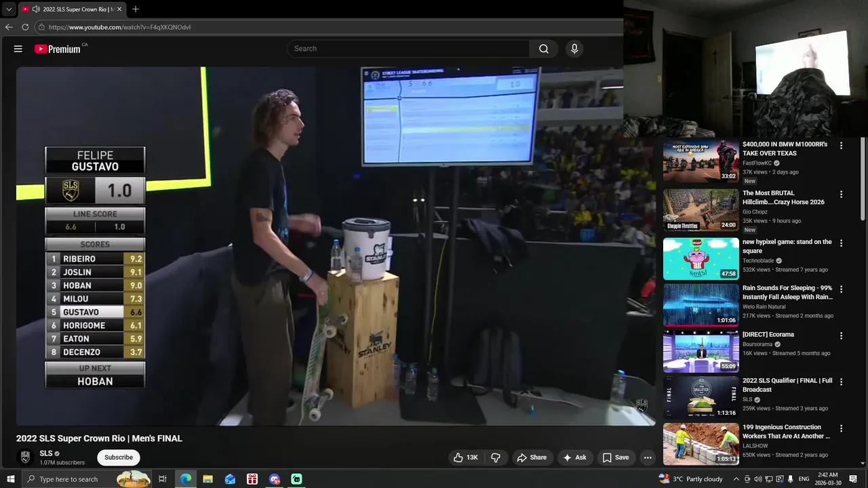
Task: Open Task View on the taskbar
Action: tap(163, 479)
